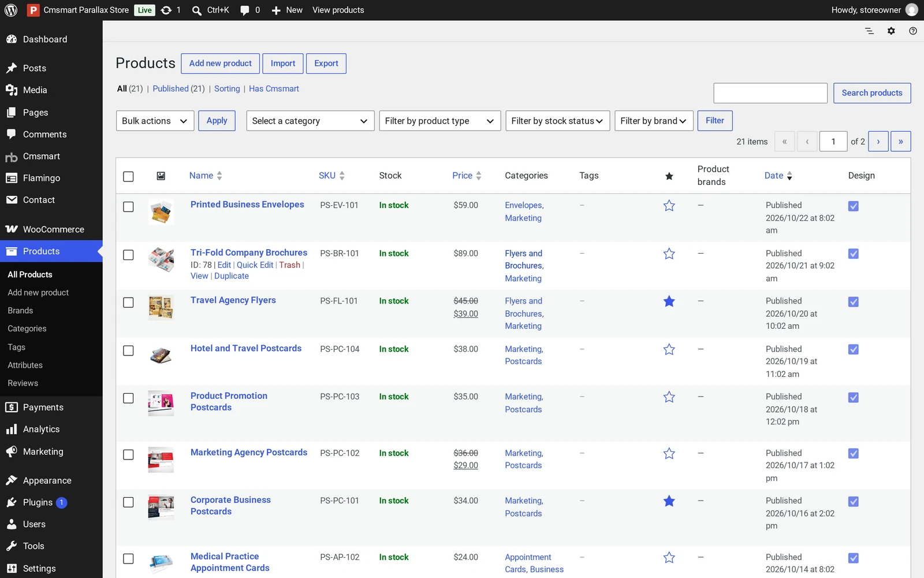Sort products by Date column
Screen dimensions: 924x578
coord(778,176)
